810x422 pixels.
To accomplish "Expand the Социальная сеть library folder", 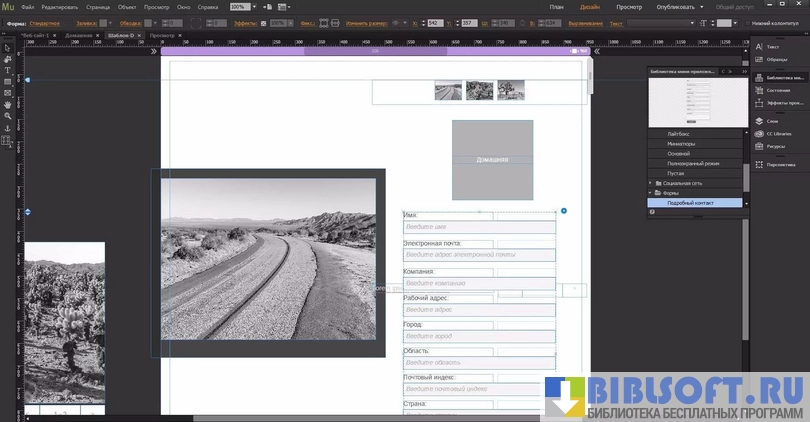I will point(652,183).
